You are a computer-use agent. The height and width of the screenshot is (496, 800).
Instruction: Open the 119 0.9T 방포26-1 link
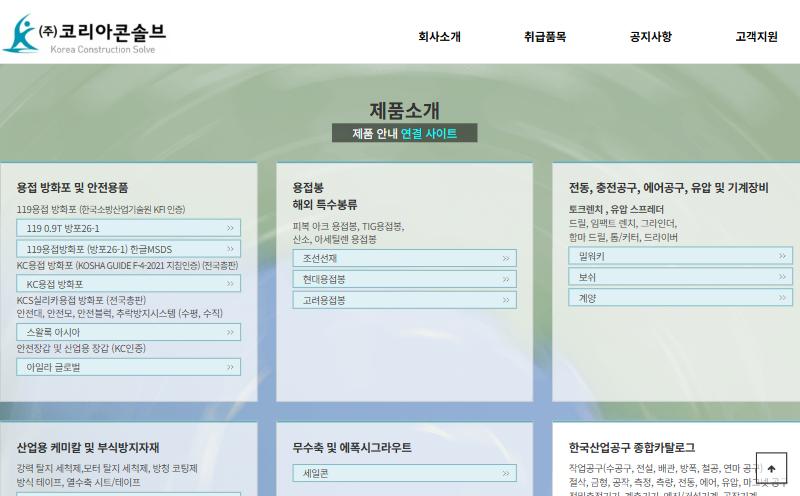click(x=129, y=228)
